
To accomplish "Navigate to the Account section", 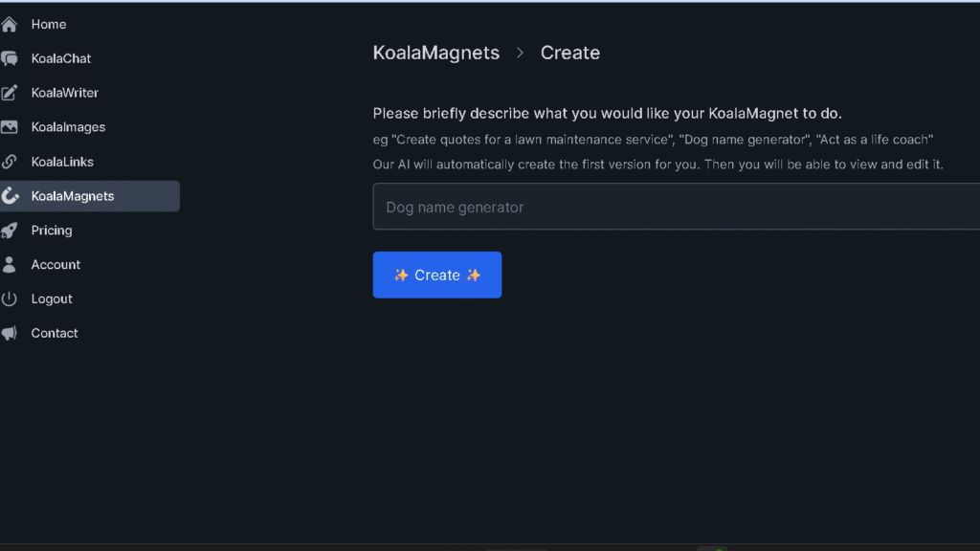I will [56, 264].
